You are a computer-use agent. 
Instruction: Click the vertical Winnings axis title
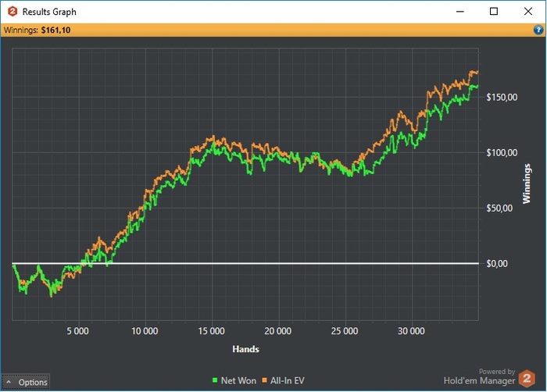[527, 184]
